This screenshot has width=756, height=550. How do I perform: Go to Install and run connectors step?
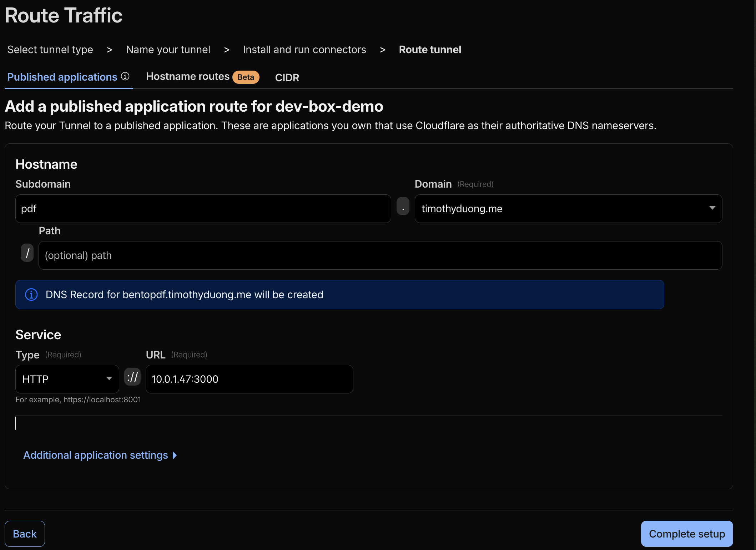304,50
